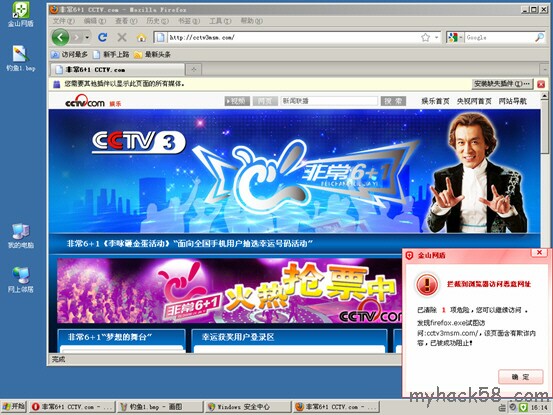
Task: Click the stop loading X icon
Action: [x=122, y=37]
